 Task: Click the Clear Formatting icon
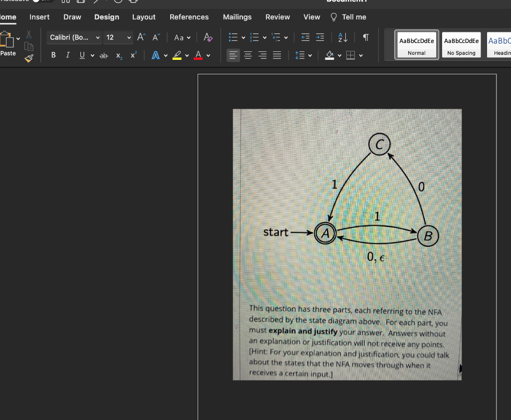click(x=208, y=37)
